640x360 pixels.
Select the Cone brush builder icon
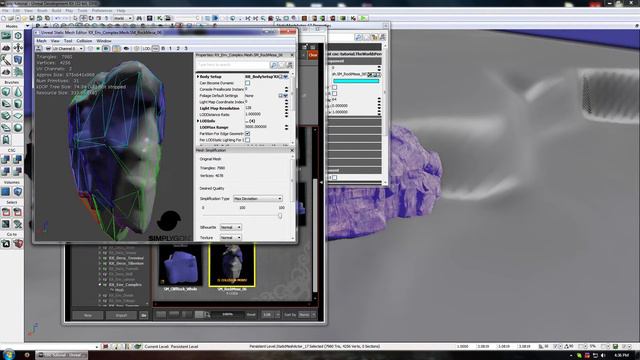point(18,92)
